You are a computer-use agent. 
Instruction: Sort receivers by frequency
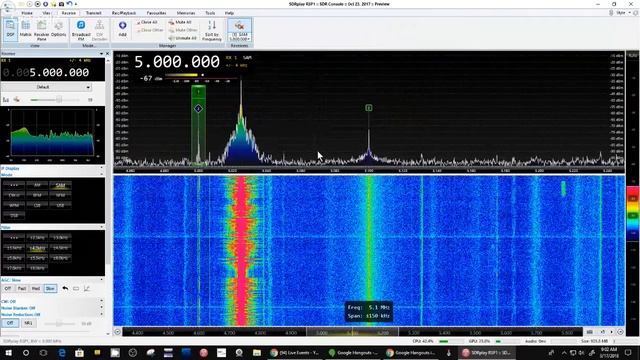point(211,30)
